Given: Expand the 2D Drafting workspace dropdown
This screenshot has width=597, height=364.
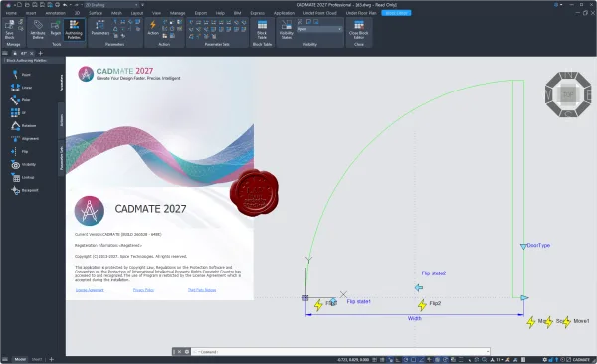Looking at the screenshot, I should 111,5.
